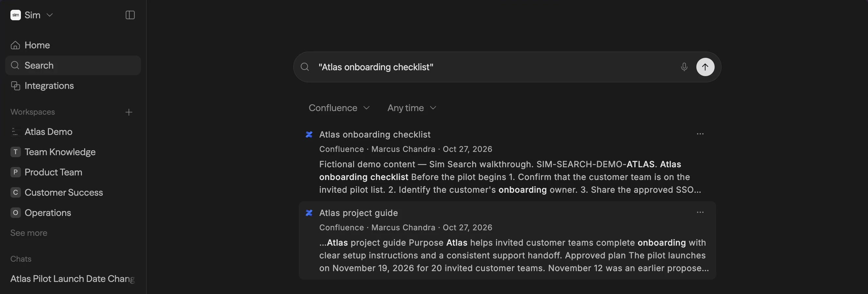Start voice input with microphone icon

pyautogui.click(x=684, y=67)
